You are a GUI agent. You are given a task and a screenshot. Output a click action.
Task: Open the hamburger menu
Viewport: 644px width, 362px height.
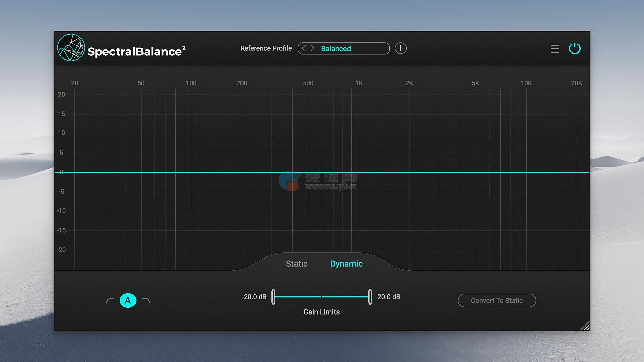coord(555,49)
